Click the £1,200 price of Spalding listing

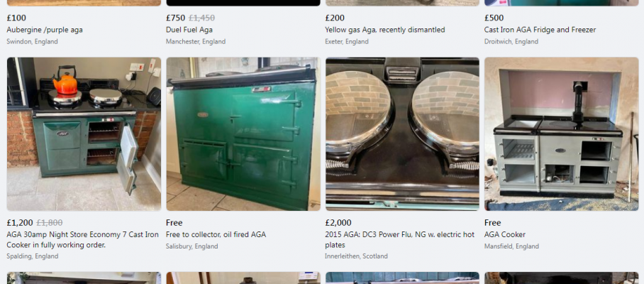click(20, 223)
